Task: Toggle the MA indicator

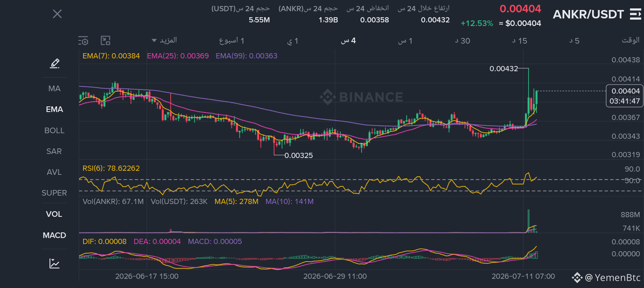Action: coord(54,88)
